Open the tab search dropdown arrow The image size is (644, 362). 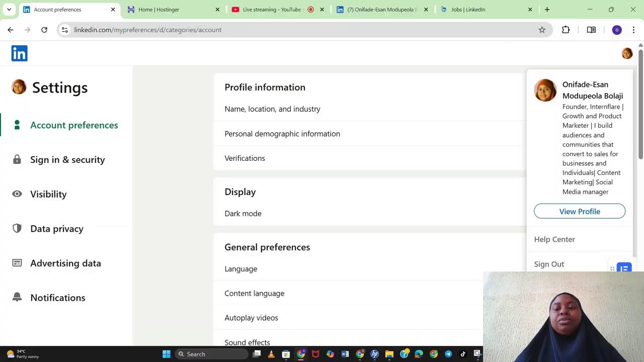[9, 9]
